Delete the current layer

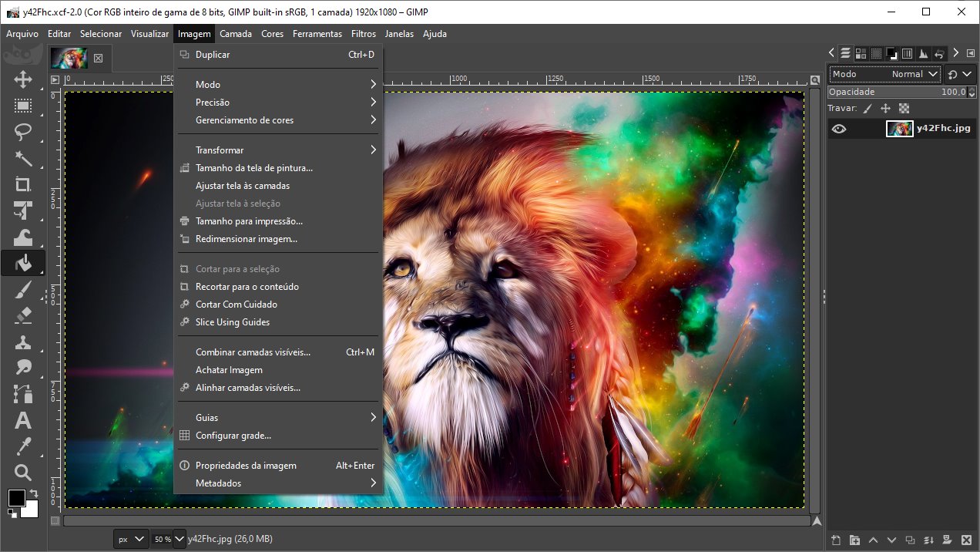tap(966, 540)
